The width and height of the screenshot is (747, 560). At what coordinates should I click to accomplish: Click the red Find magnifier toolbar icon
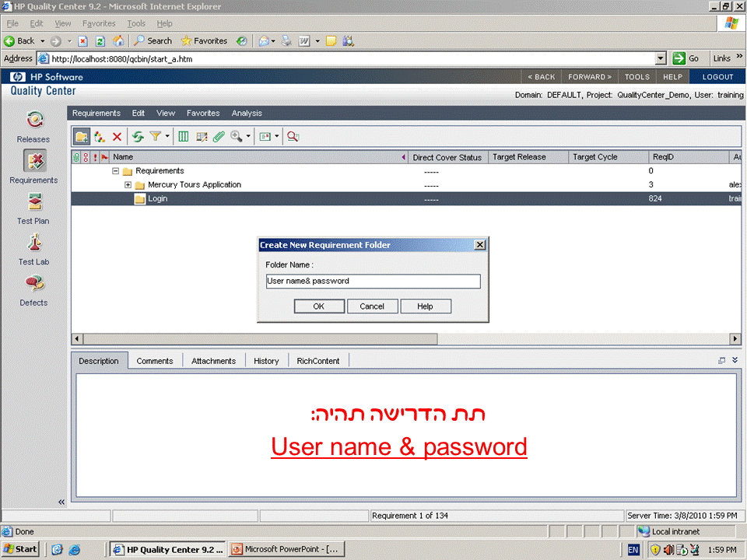coord(293,137)
